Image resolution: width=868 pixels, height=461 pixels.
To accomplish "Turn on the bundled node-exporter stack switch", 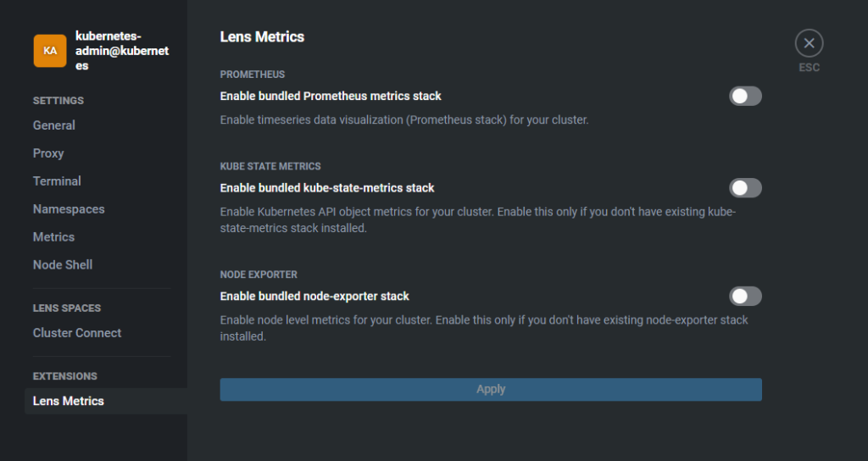I will (x=745, y=297).
